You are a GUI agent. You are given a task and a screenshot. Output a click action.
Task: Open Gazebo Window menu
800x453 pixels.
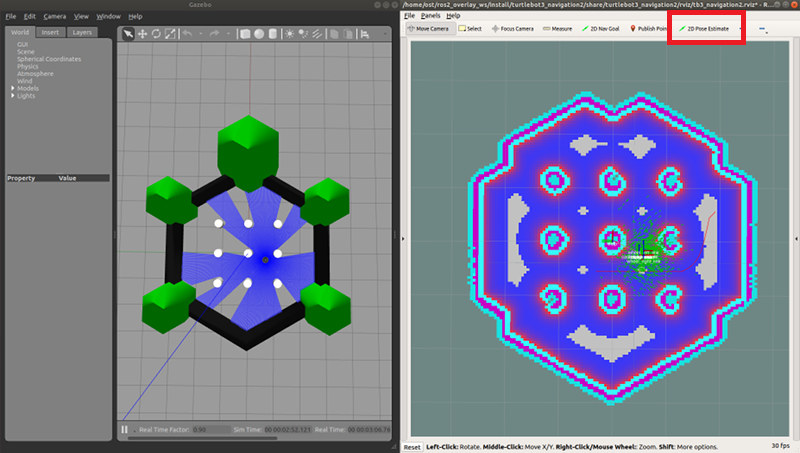click(109, 16)
